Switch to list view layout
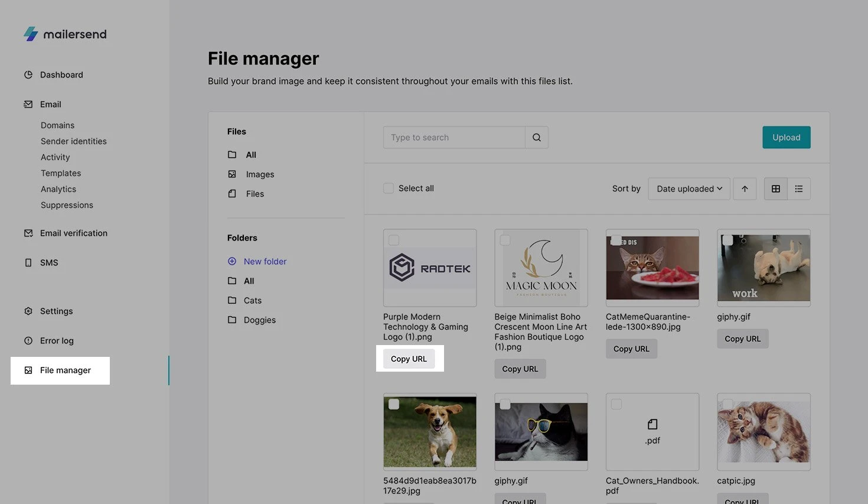The image size is (868, 504). [x=798, y=189]
